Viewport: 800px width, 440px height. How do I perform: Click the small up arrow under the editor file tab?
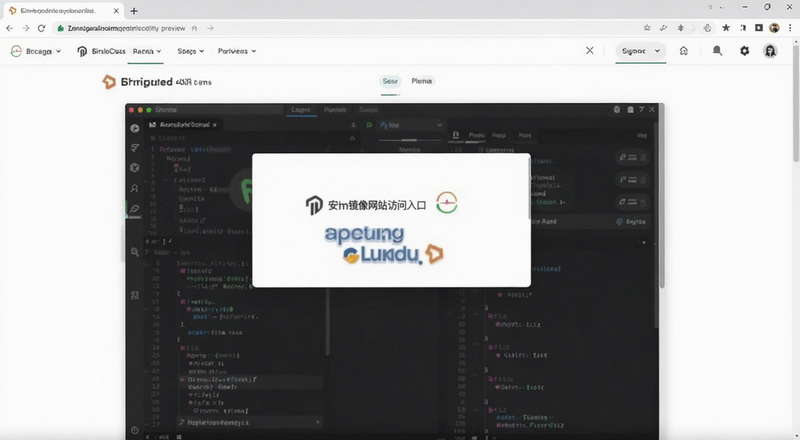click(352, 138)
